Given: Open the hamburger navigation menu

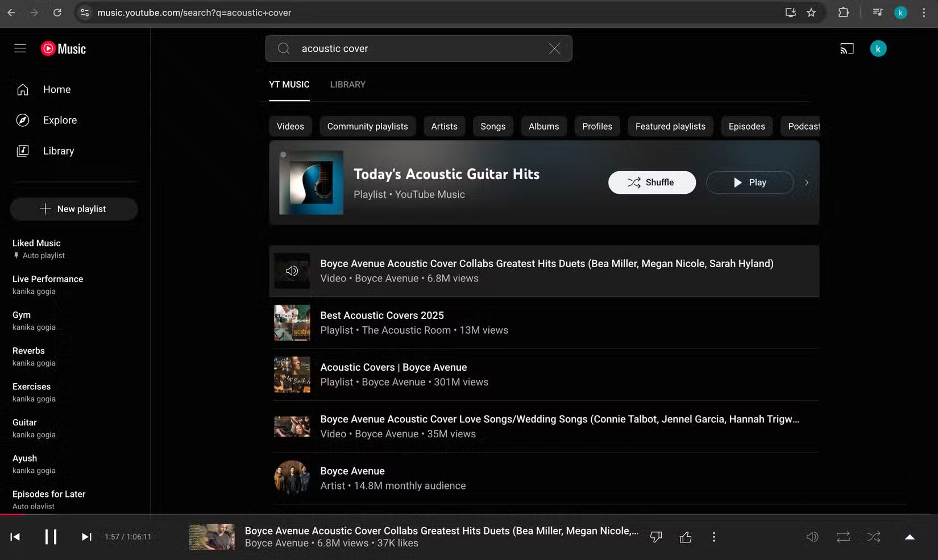Looking at the screenshot, I should [x=19, y=48].
